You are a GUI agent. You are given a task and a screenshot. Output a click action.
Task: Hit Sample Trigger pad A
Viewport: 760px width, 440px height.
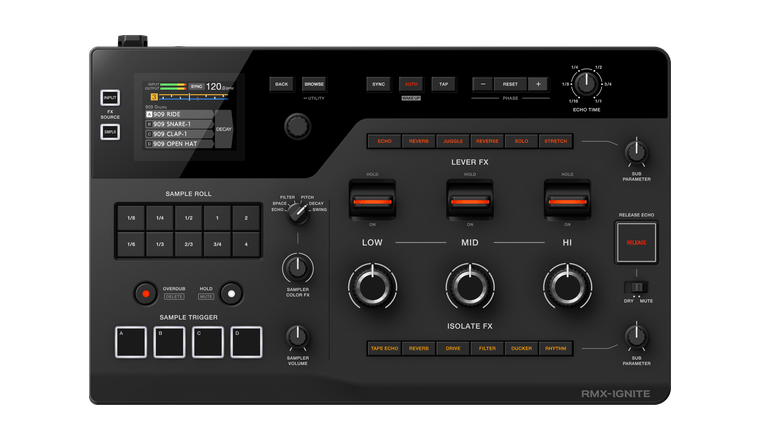click(132, 343)
